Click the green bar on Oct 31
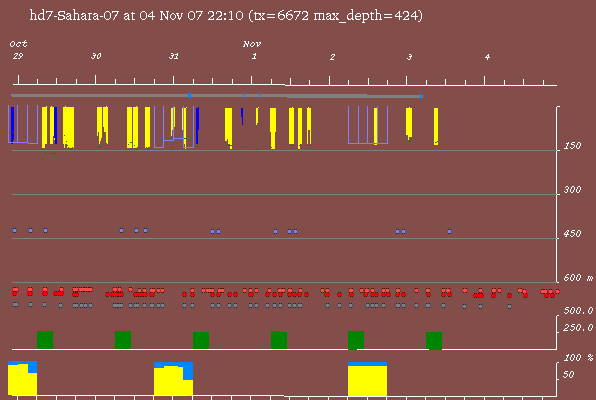The width and height of the screenshot is (596, 400). 201,340
